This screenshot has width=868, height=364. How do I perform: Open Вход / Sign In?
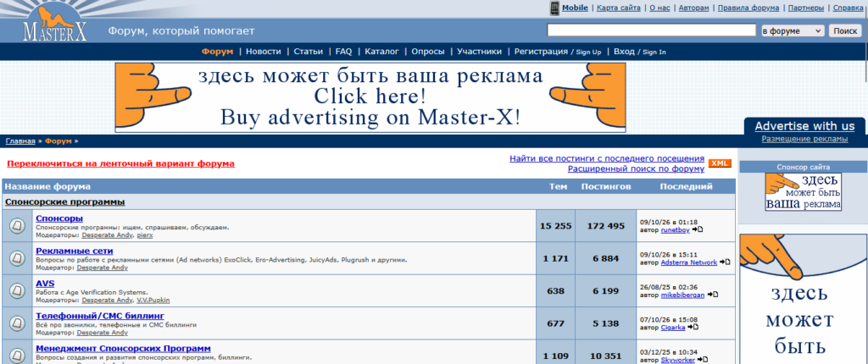640,52
